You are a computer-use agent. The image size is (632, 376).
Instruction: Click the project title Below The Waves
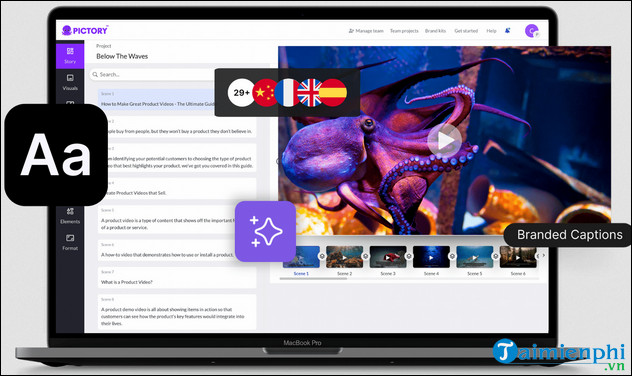[x=122, y=56]
